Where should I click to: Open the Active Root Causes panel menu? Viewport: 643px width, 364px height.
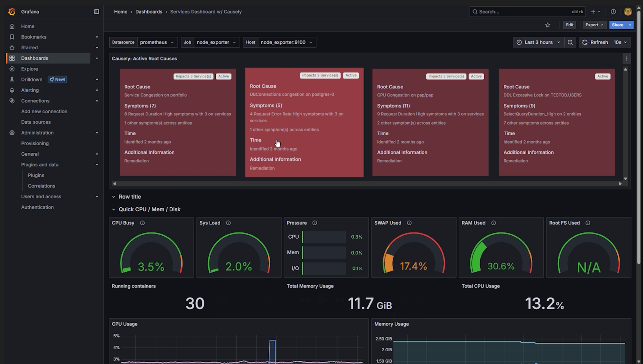(x=626, y=59)
